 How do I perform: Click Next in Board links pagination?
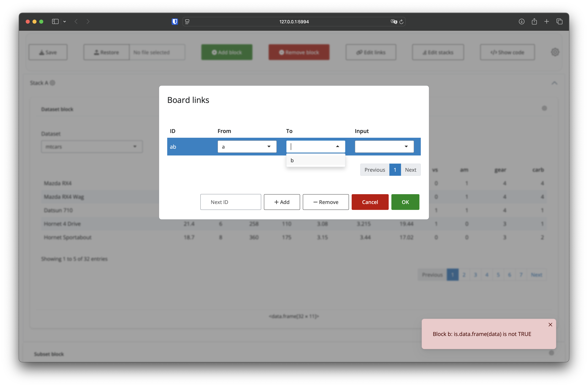[410, 170]
